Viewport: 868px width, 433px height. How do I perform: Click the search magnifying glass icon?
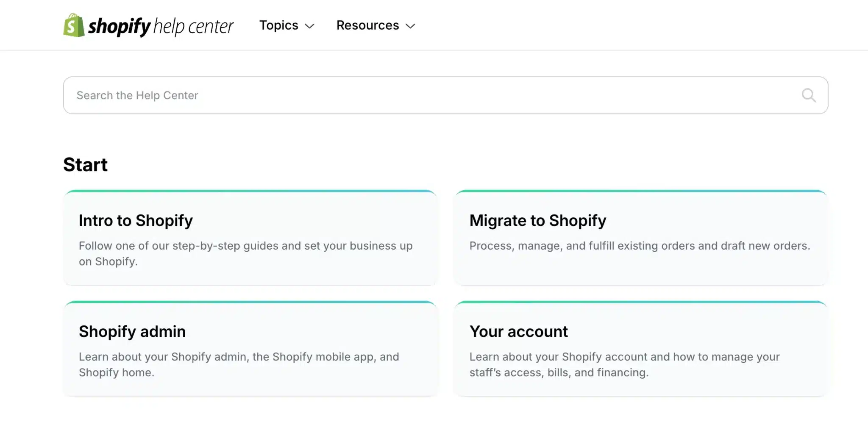pos(809,95)
